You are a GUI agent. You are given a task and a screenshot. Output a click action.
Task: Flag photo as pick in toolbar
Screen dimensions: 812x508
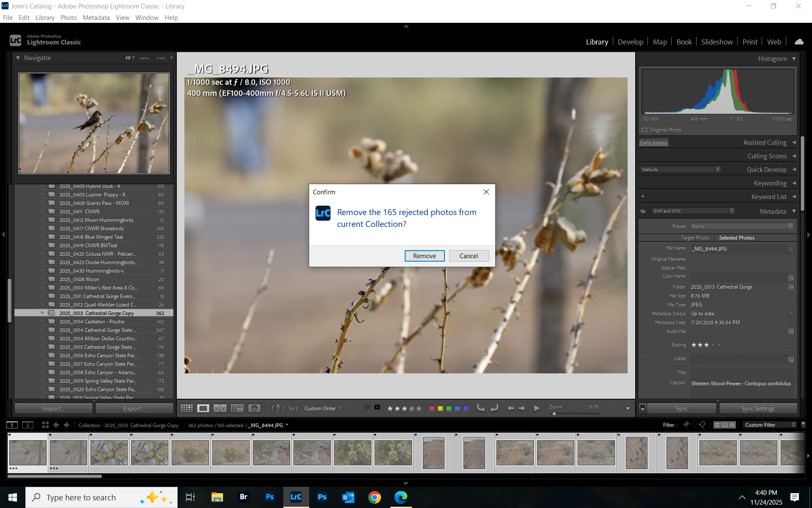click(367, 408)
